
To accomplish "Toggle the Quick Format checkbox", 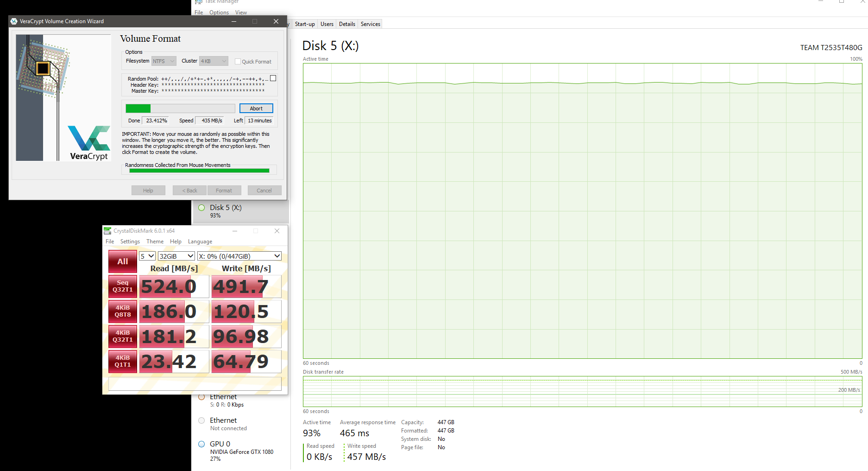I will pos(238,61).
